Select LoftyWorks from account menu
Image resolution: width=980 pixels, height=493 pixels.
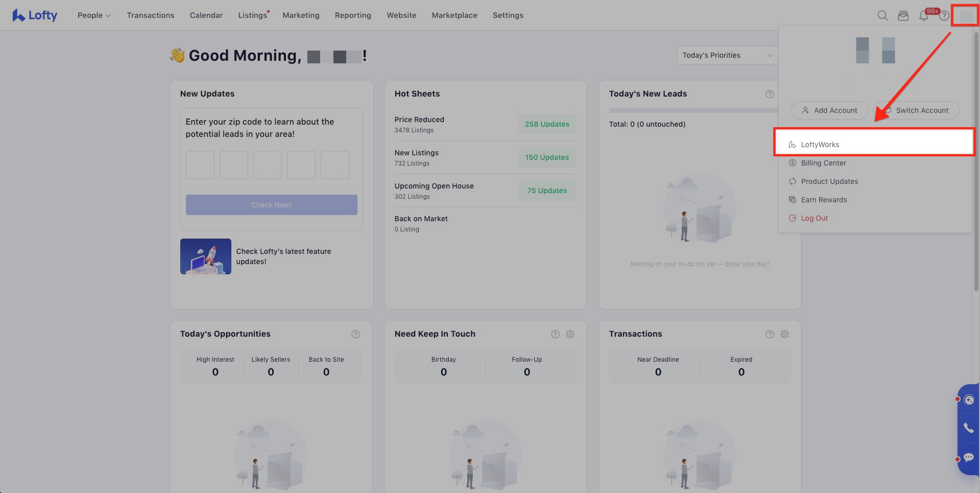coord(820,145)
